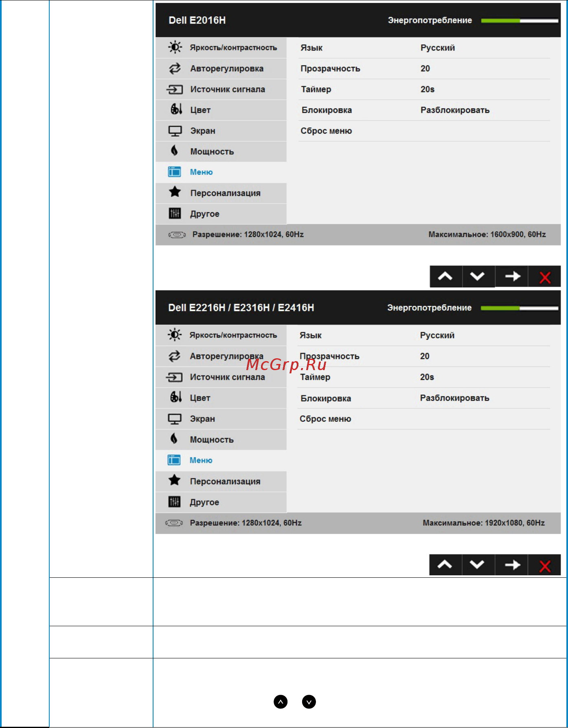This screenshot has width=568, height=728.
Task: Choose Сброс меню option in E2016H menu
Action: click(x=326, y=131)
